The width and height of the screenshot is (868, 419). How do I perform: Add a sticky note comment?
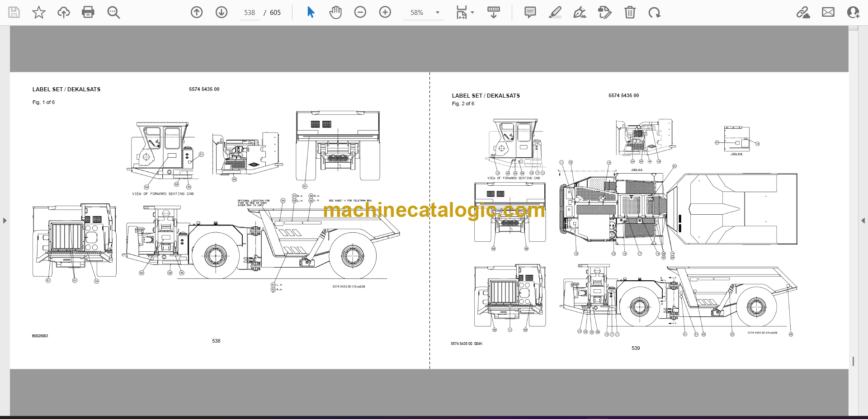click(530, 12)
